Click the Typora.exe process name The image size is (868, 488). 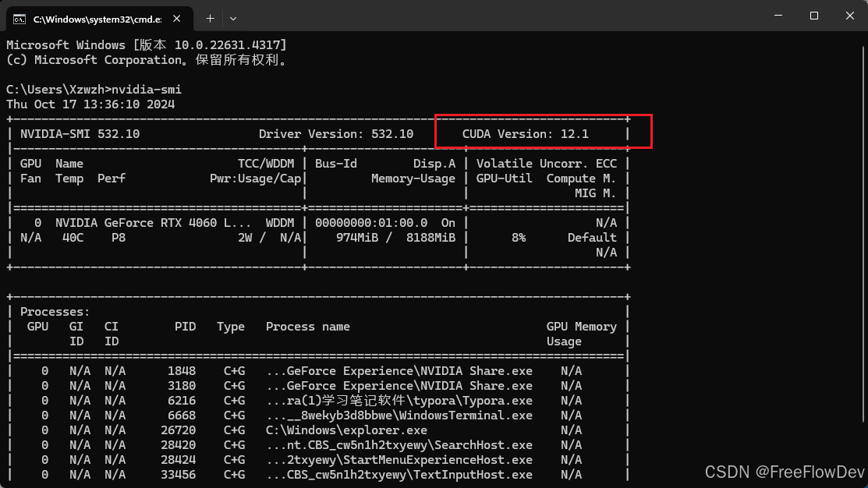(399, 401)
